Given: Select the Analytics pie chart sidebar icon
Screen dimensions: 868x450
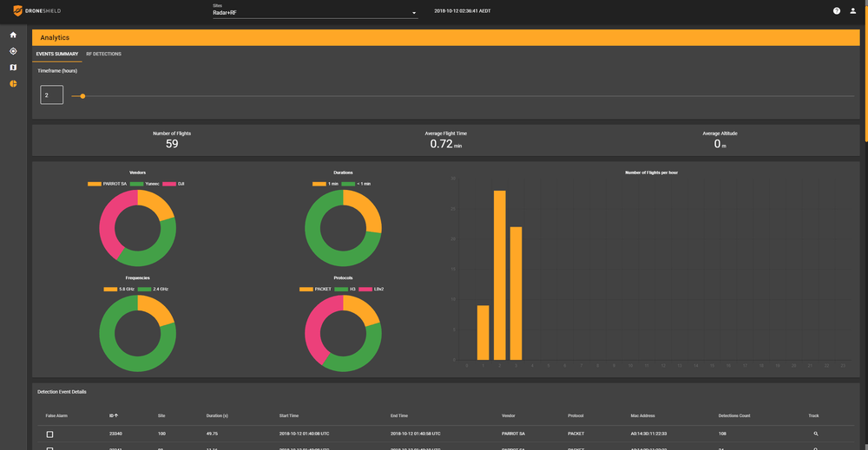Looking at the screenshot, I should tap(13, 84).
